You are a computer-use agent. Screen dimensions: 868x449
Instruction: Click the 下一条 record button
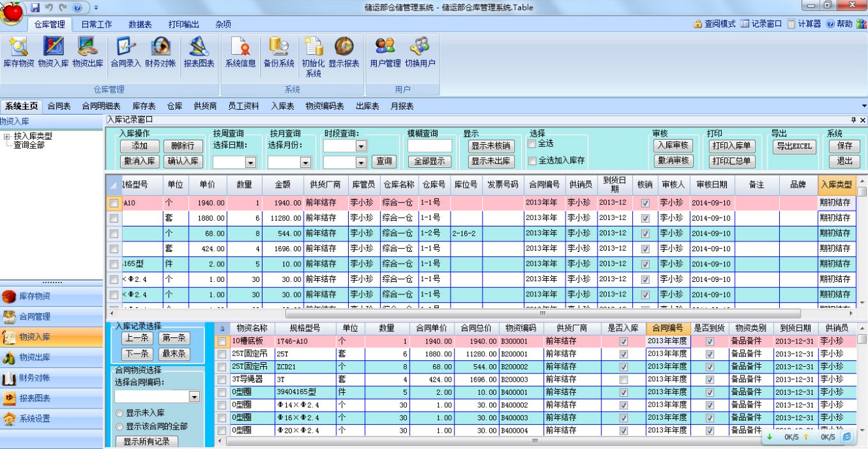pyautogui.click(x=137, y=354)
